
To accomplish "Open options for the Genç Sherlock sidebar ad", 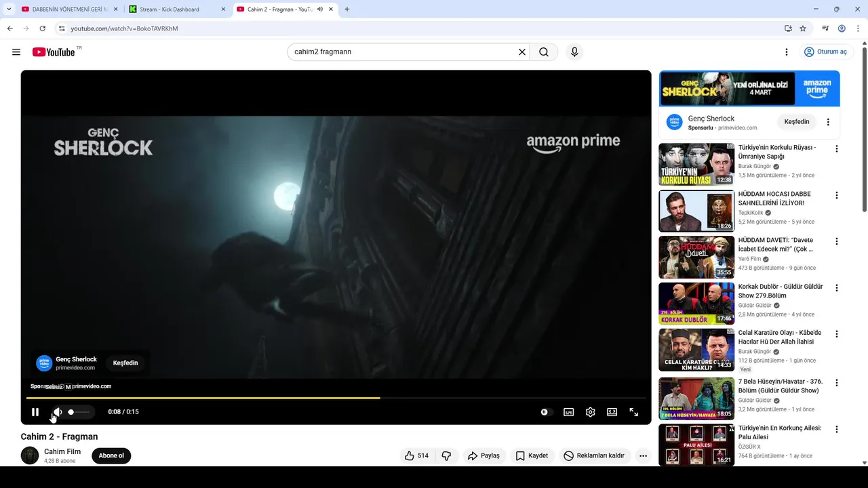I will (828, 122).
